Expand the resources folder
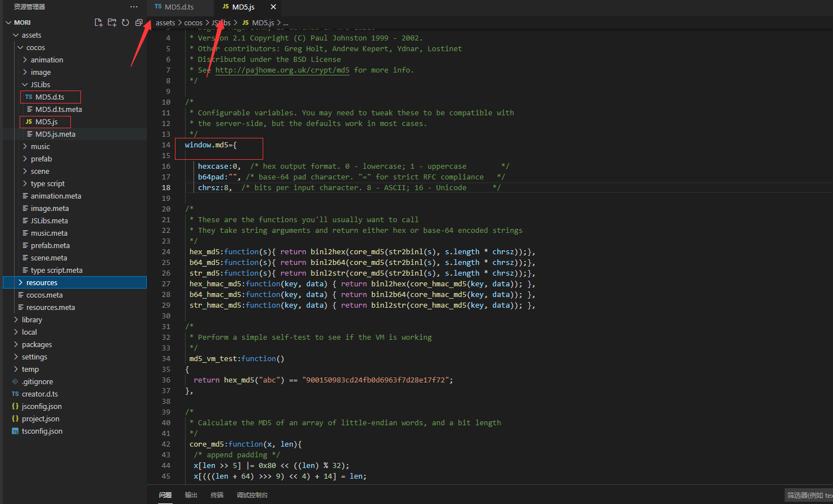 coord(75,282)
